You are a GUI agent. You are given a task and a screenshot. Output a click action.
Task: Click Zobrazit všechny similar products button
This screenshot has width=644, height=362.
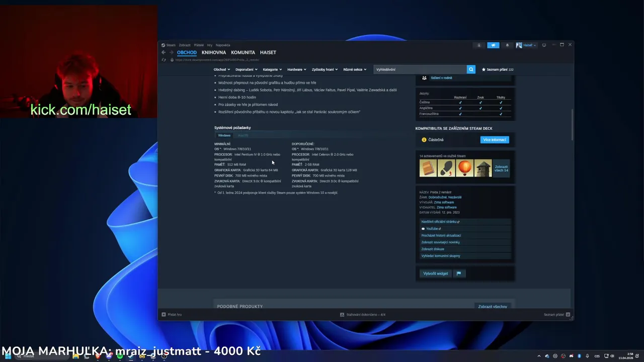coord(493,306)
